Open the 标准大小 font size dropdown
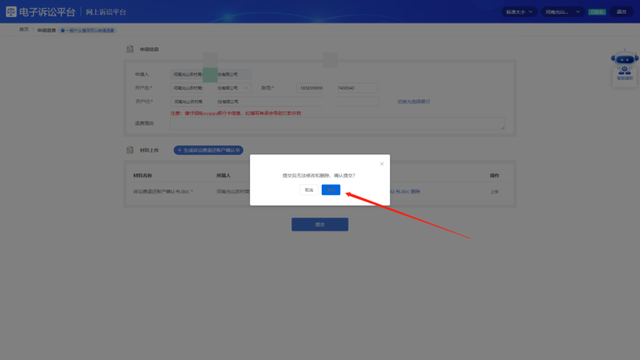This screenshot has height=360, width=640. pos(519,12)
